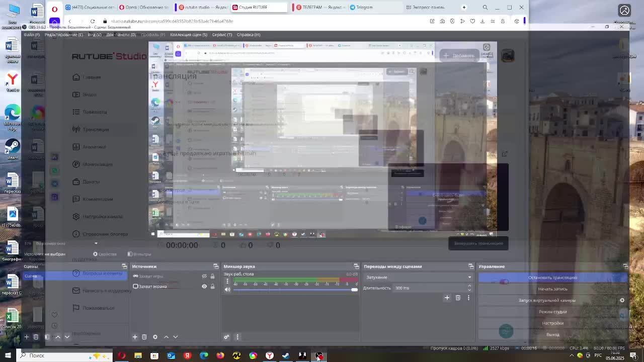Open advanced audio properties gears icon
Viewport: 644px width, 362px height.
point(226,337)
